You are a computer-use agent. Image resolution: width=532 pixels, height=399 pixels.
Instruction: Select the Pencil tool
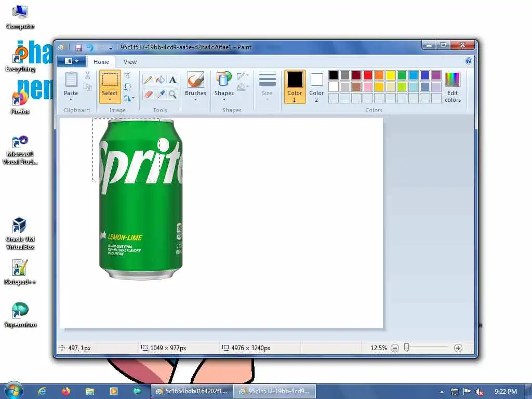148,79
